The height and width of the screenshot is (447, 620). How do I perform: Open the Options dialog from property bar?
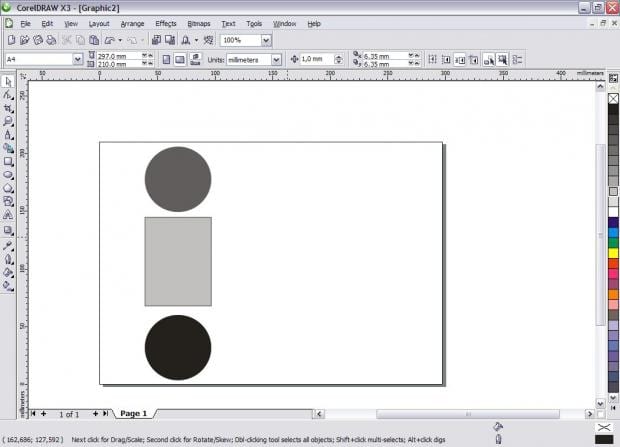click(517, 60)
